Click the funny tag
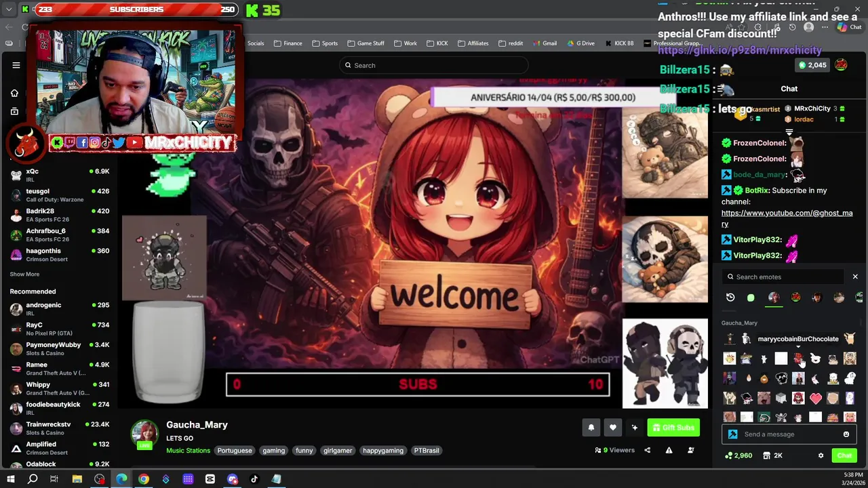868x488 pixels. [304, 450]
